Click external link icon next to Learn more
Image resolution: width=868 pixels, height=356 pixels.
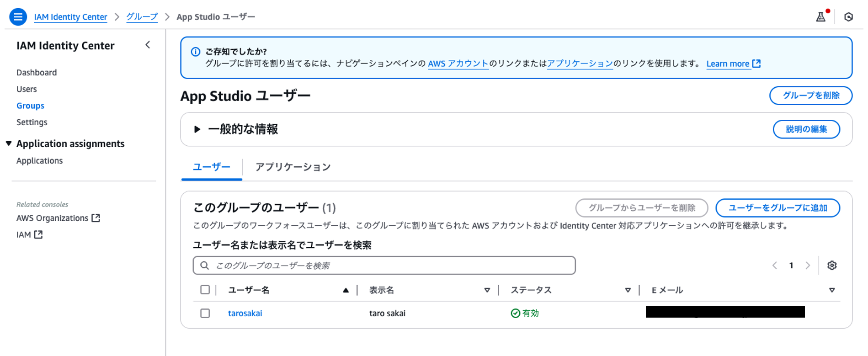tap(756, 64)
